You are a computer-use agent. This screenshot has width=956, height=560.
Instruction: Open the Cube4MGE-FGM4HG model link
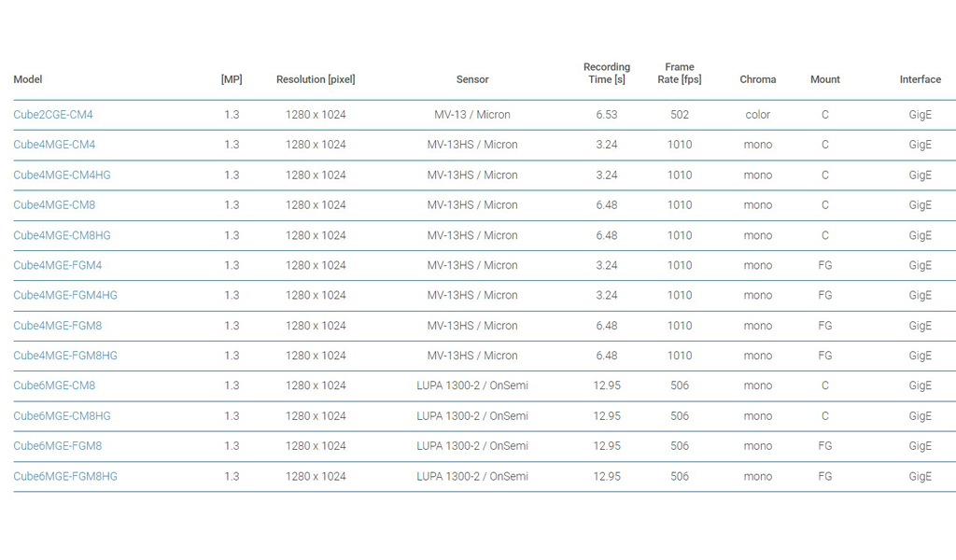(x=65, y=295)
